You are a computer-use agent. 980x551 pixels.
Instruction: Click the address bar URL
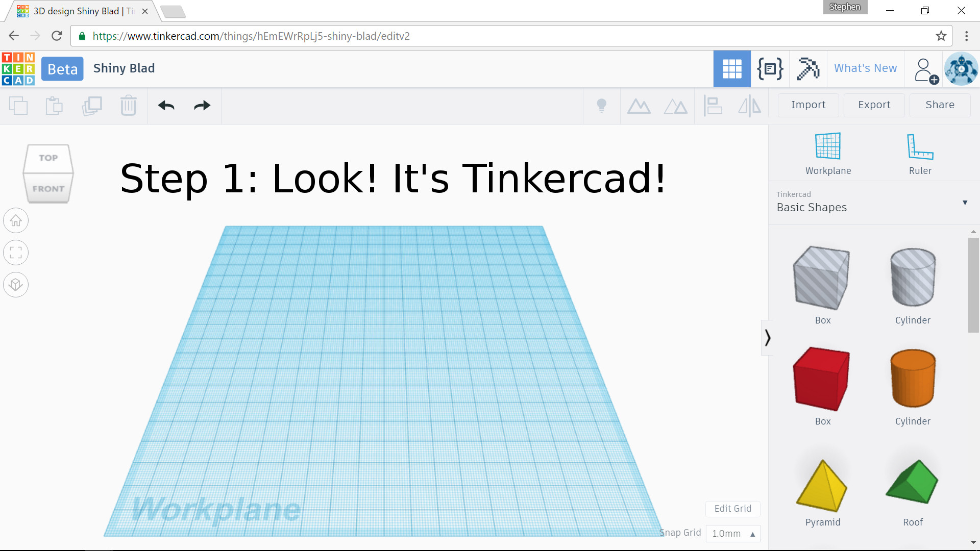pyautogui.click(x=251, y=36)
